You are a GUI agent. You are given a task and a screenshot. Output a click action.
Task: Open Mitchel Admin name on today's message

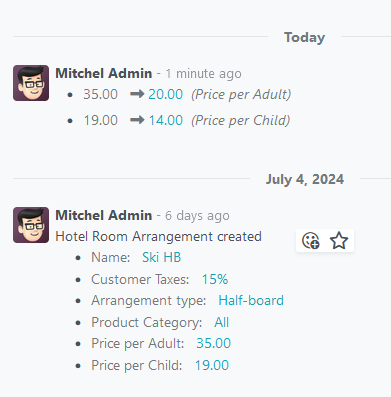click(104, 73)
